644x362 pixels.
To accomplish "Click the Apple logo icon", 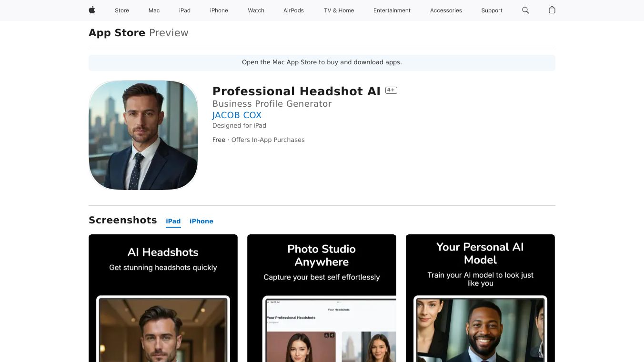I will point(92,10).
